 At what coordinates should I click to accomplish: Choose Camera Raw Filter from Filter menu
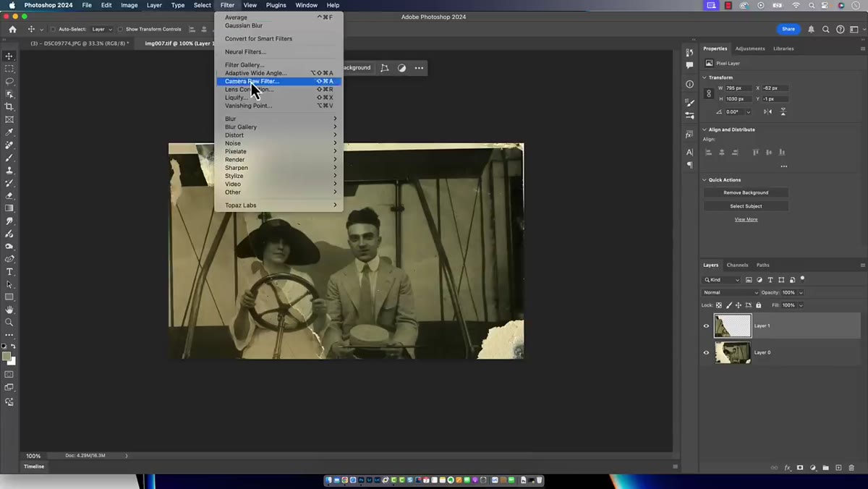pyautogui.click(x=278, y=81)
